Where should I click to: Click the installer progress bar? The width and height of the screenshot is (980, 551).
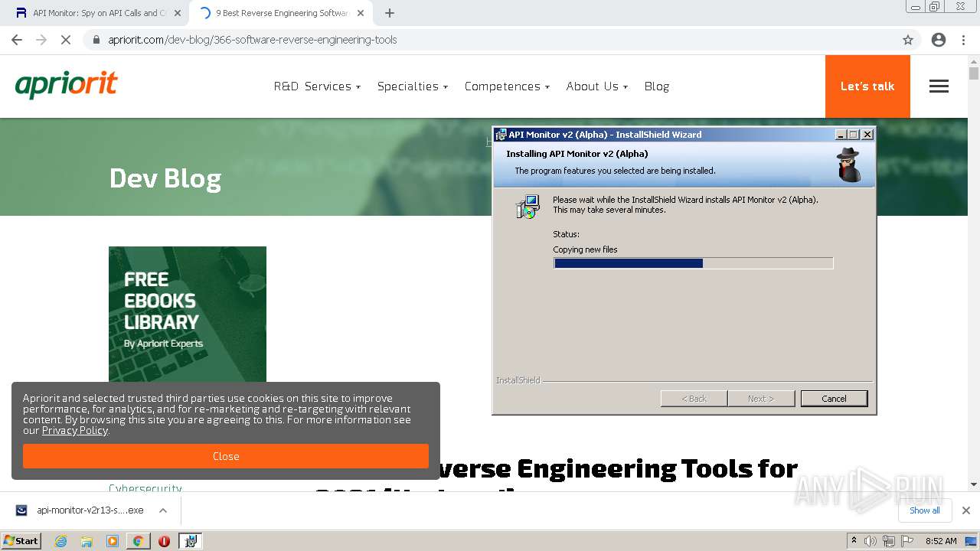click(693, 263)
